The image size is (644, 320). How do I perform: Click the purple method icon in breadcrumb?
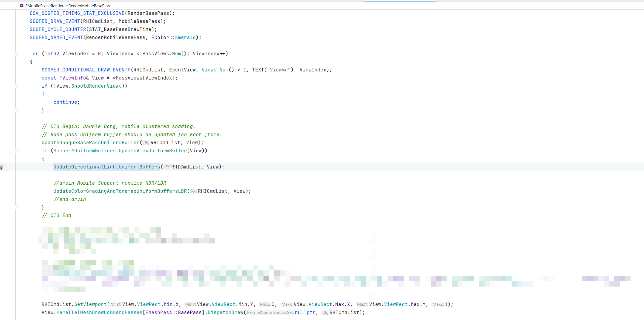(22, 6)
